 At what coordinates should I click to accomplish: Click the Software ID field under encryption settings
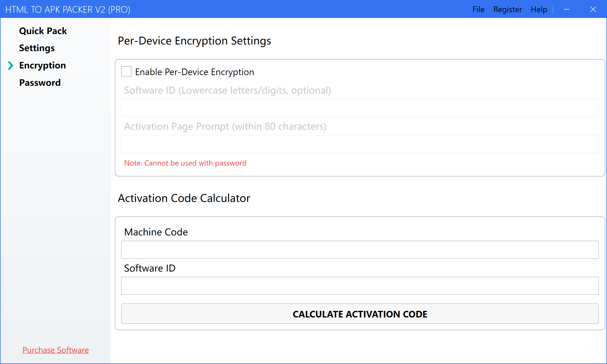360,108
